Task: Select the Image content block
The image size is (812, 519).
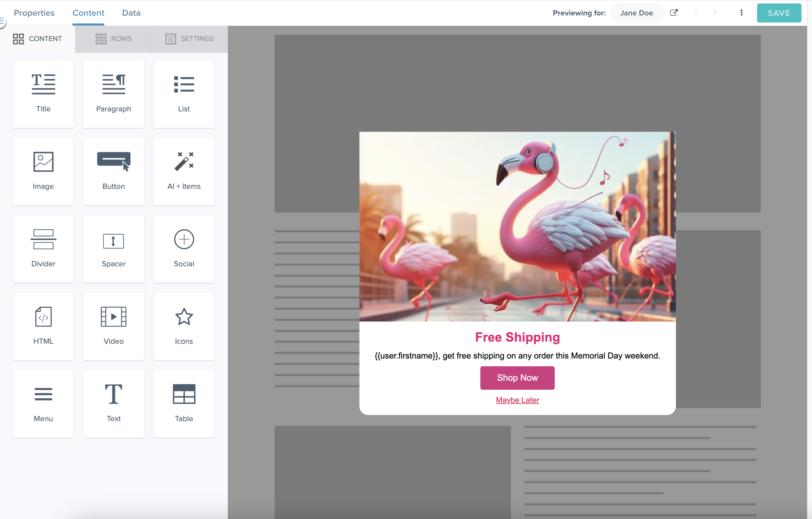Action: click(43, 171)
